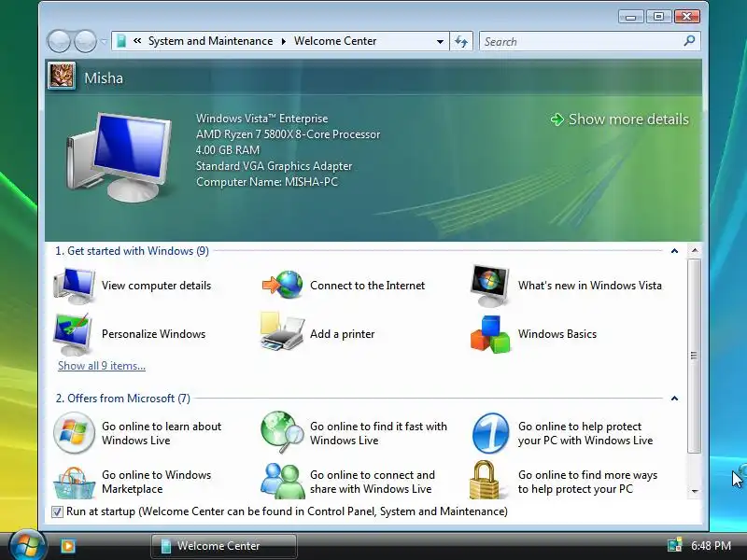747x560 pixels.
Task: Open the Windows Basics blocks icon
Action: coord(489,334)
